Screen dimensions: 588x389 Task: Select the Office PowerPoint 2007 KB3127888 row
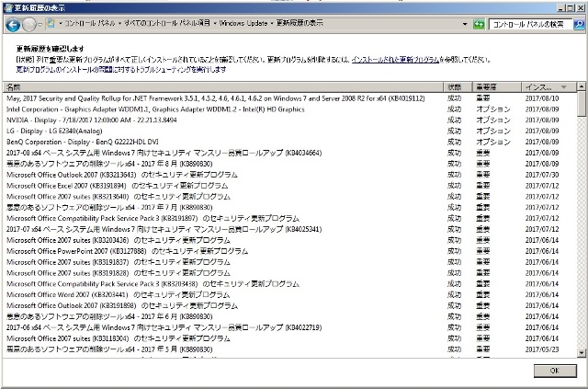point(289,251)
